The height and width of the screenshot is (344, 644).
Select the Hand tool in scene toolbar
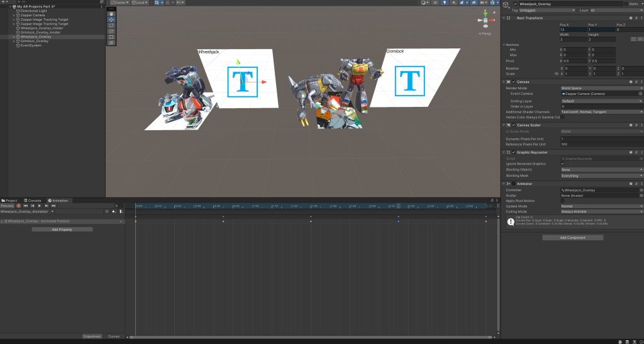(x=111, y=14)
